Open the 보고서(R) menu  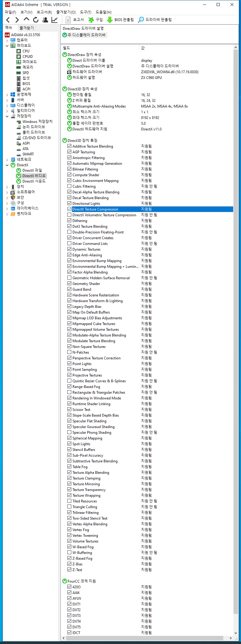[x=44, y=12]
